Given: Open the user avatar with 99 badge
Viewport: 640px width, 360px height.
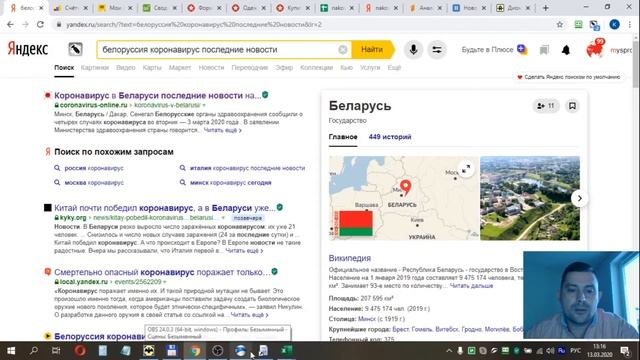Looking at the screenshot, I should 595,49.
